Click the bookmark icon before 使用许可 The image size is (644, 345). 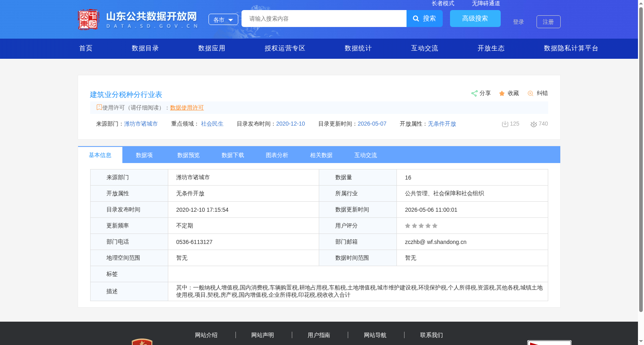[99, 107]
